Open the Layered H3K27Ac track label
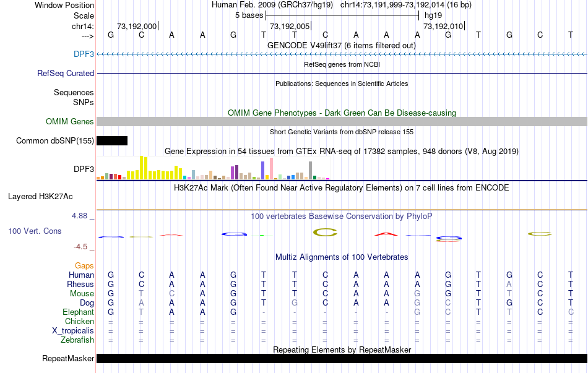Image resolution: width=588 pixels, height=373 pixels. point(40,197)
